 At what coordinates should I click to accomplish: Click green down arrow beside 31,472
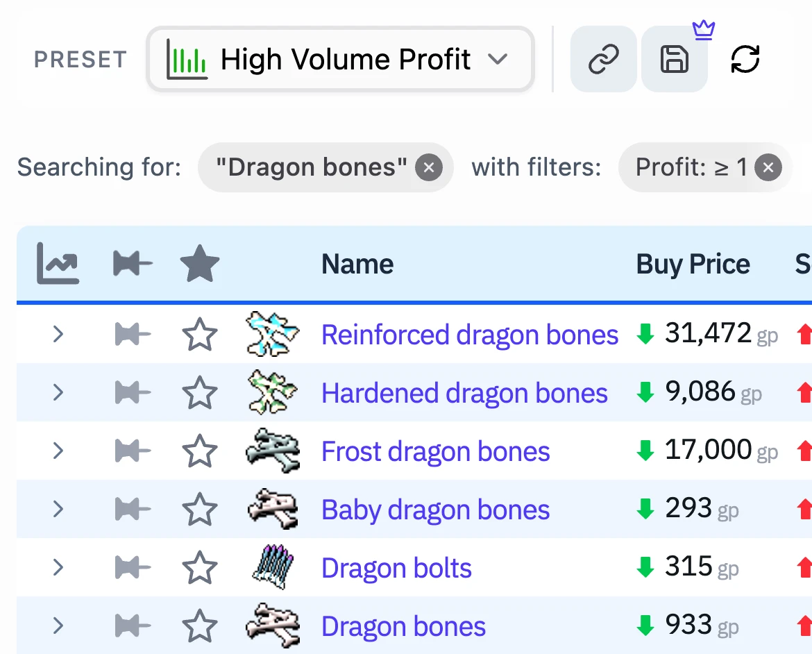[645, 334]
